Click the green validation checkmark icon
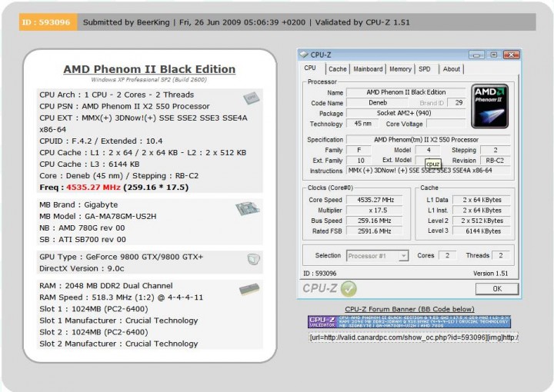The image size is (554, 392). 349,289
